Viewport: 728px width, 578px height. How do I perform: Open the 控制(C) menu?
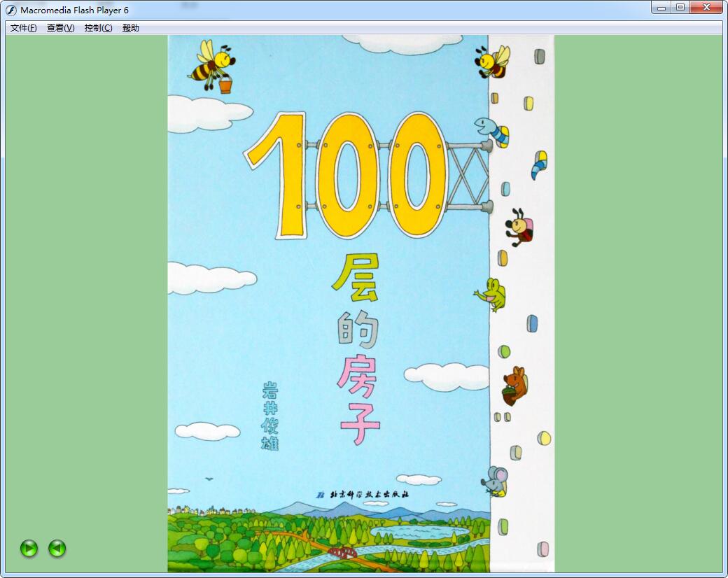(98, 28)
